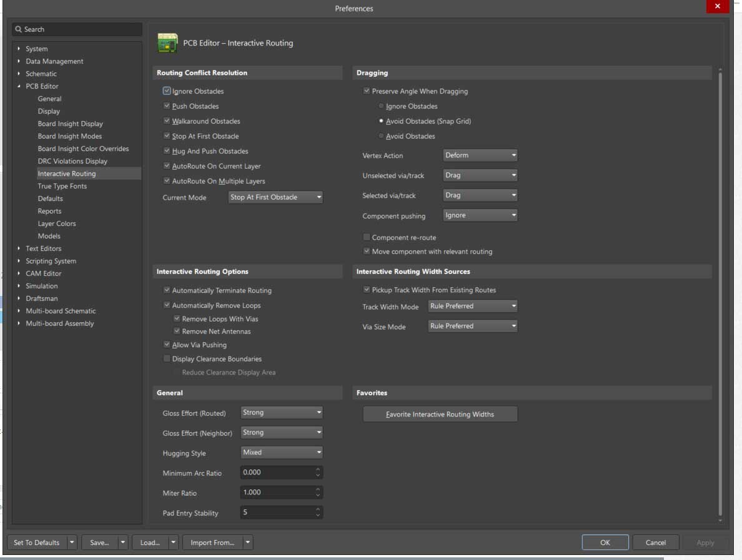
Task: Click the PCB Editor Interactive Routing header icon
Action: (x=167, y=43)
